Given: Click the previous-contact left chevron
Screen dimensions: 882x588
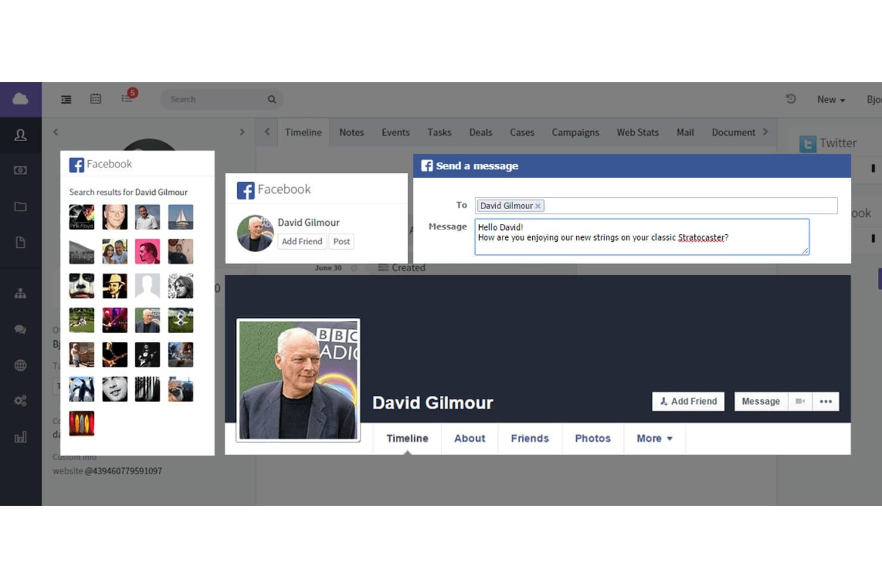Looking at the screenshot, I should click(x=56, y=132).
